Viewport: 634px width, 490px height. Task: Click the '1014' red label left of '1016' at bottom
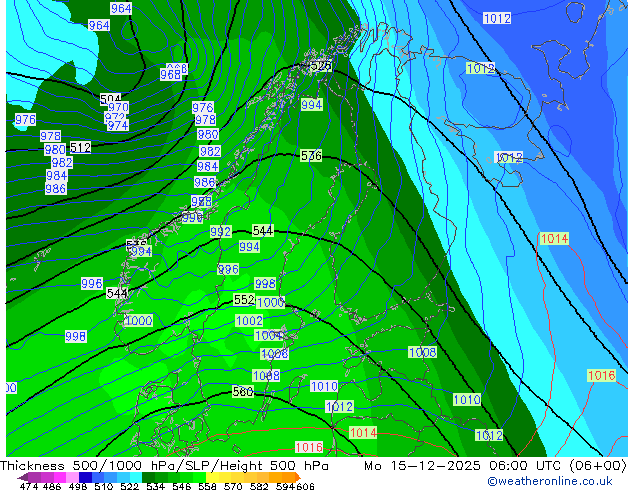click(x=363, y=433)
